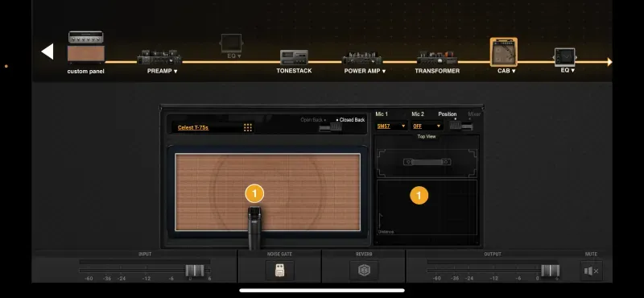
Task: Select the highlighted CAB cabinet icon
Action: 504,52
